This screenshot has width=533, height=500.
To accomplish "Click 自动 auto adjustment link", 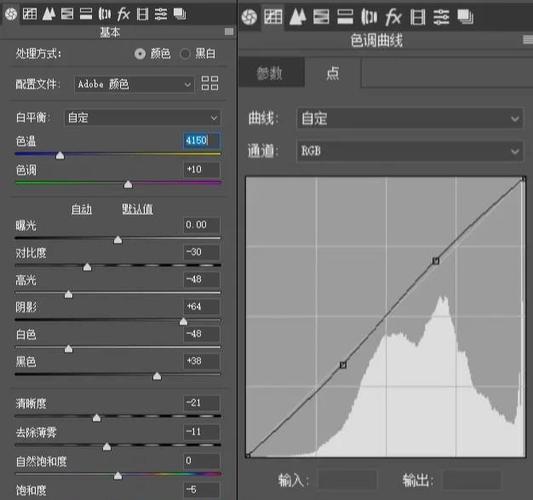I will (x=82, y=209).
